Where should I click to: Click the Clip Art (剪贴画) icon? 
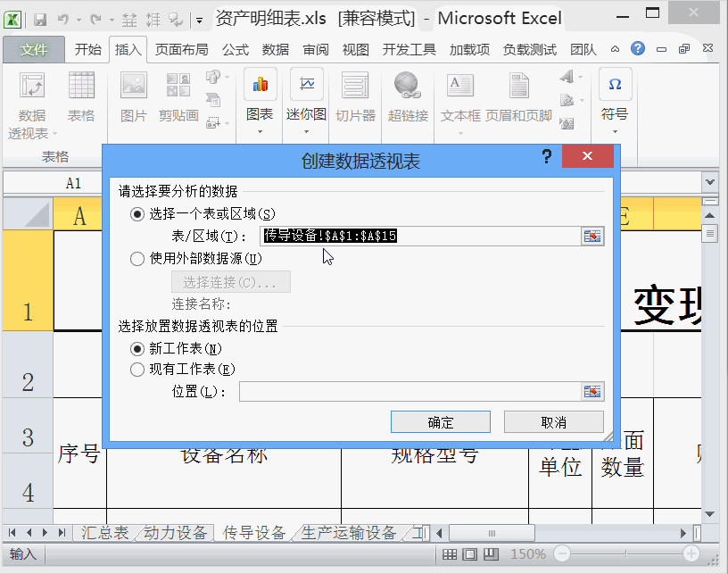178,86
